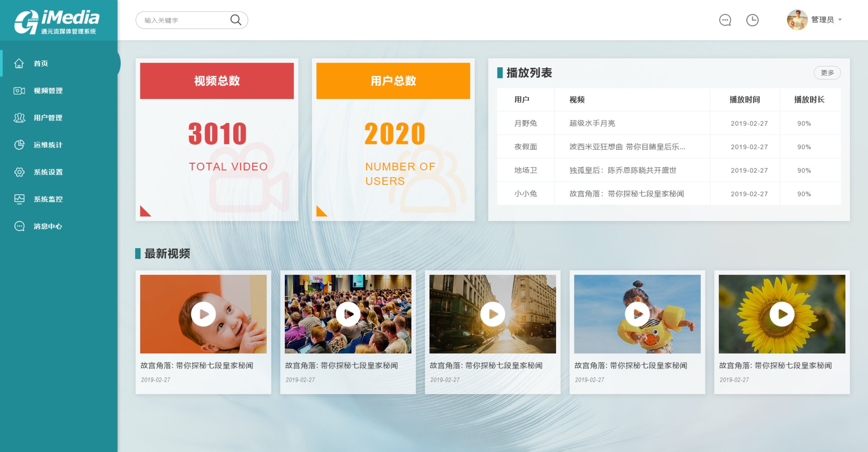Click the administrator avatar picture
This screenshot has height=452, width=868.
[x=797, y=20]
